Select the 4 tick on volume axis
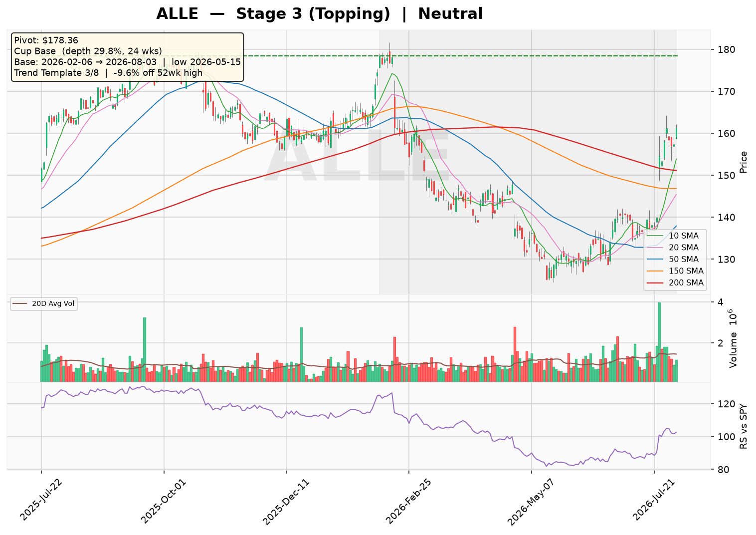This screenshot has width=756, height=535. tap(721, 302)
